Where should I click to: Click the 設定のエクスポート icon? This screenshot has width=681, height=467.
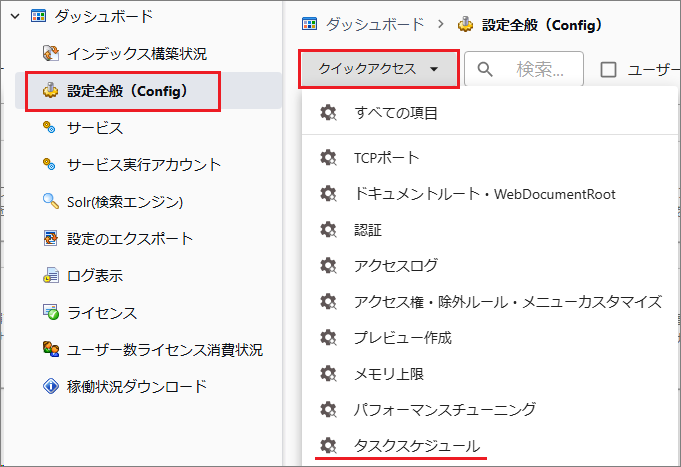click(x=50, y=239)
